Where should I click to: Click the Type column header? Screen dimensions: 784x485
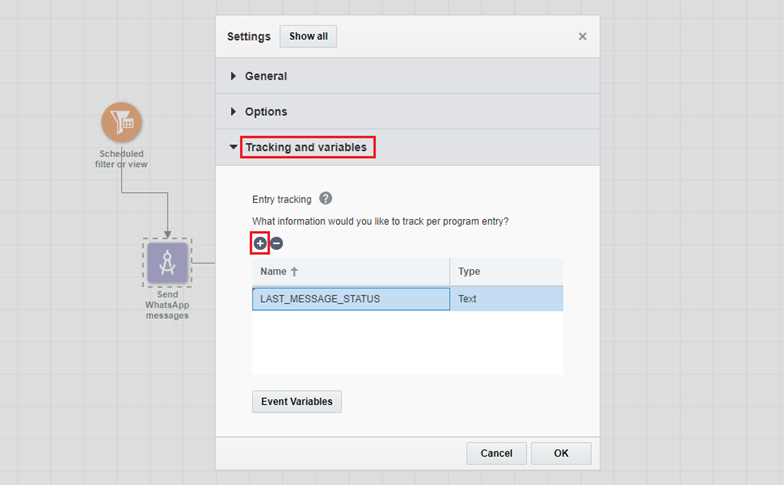(506, 272)
